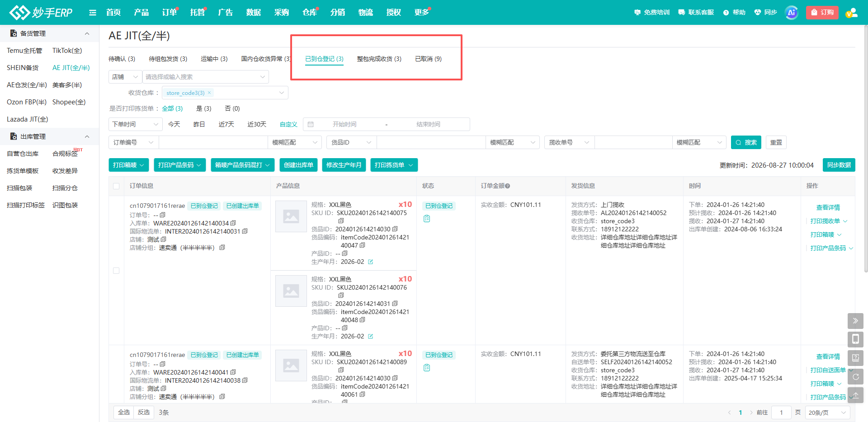
Task: Click the 搜索 search button
Action: 746,142
